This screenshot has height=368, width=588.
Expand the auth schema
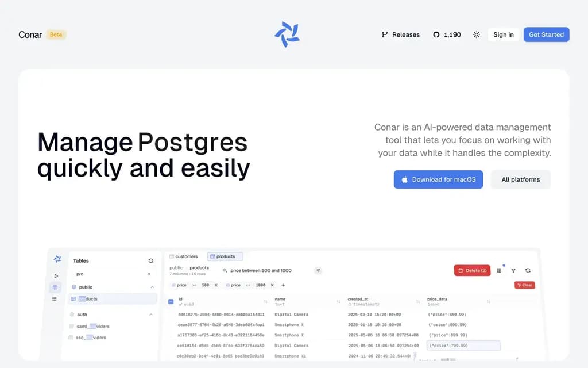[x=152, y=315]
